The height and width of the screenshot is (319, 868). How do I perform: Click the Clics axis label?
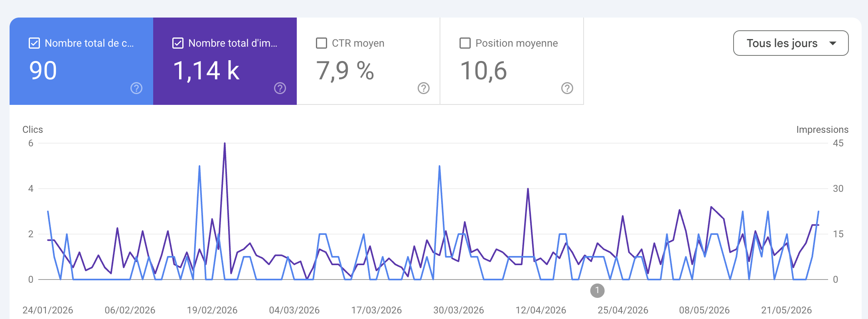33,130
